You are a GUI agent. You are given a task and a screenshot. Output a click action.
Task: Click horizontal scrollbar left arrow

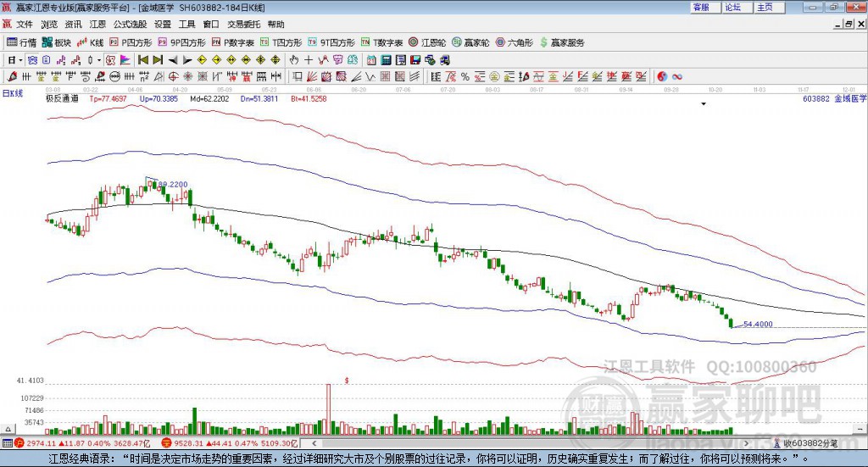pyautogui.click(x=314, y=442)
